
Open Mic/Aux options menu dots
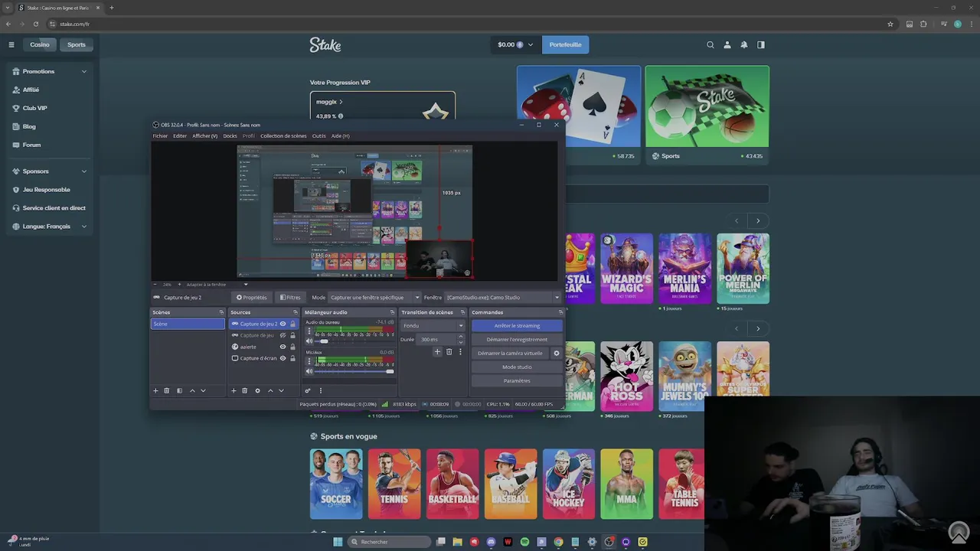pos(309,361)
